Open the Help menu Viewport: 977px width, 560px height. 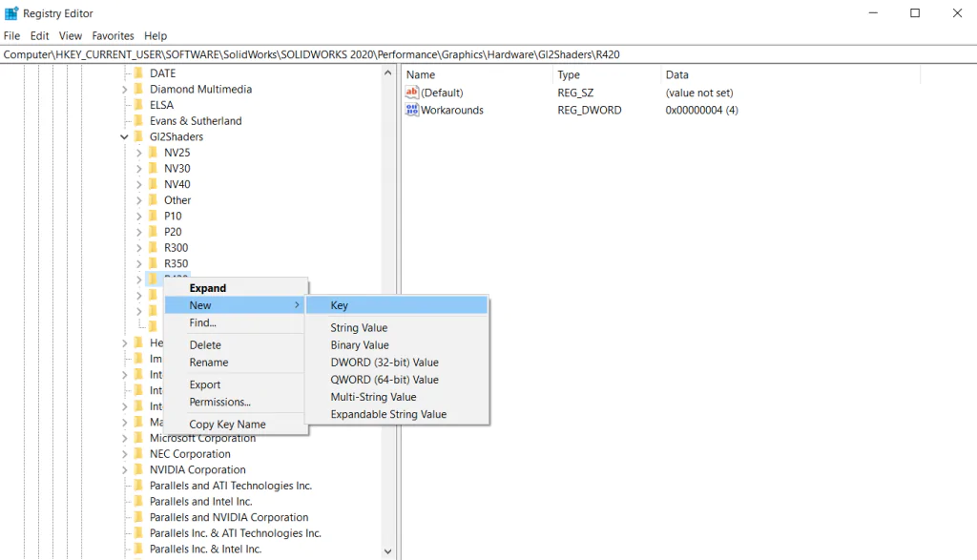pyautogui.click(x=156, y=36)
